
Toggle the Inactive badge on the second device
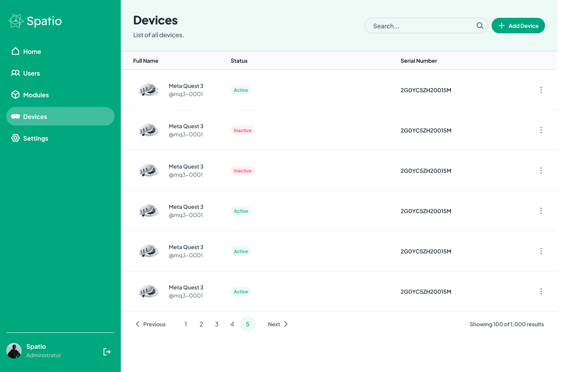[x=242, y=130]
